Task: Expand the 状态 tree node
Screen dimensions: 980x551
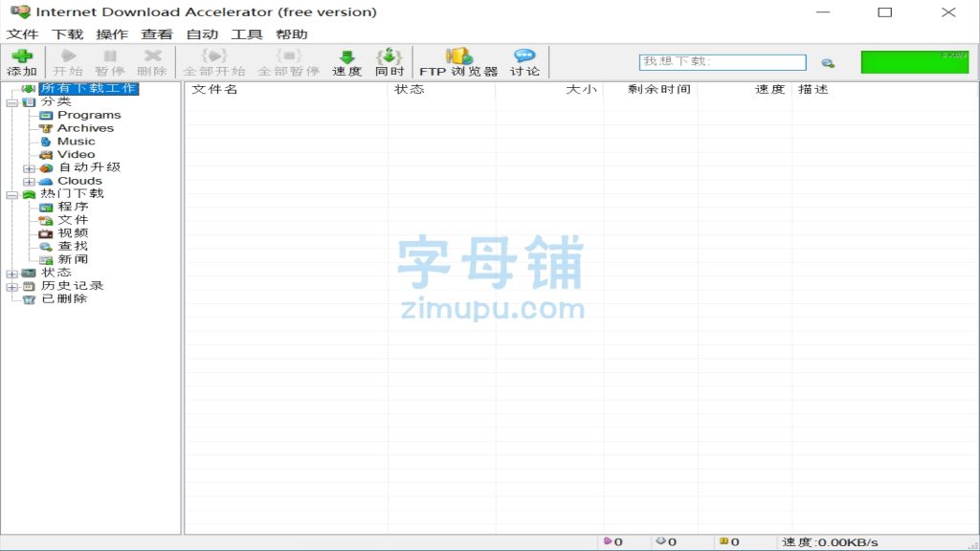Action: click(11, 274)
